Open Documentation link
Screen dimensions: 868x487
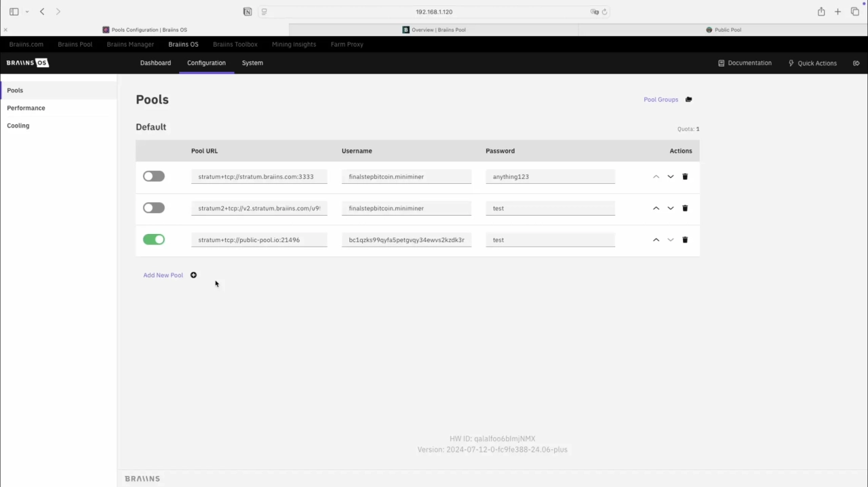pyautogui.click(x=745, y=63)
